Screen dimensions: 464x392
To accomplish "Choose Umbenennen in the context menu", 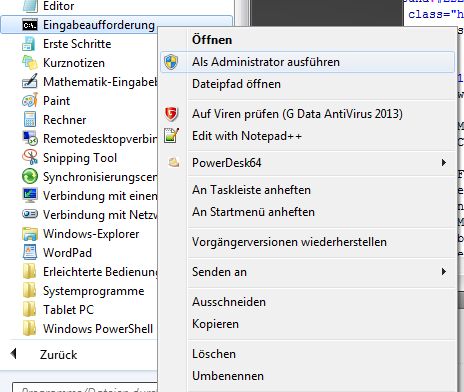I will pyautogui.click(x=228, y=376).
